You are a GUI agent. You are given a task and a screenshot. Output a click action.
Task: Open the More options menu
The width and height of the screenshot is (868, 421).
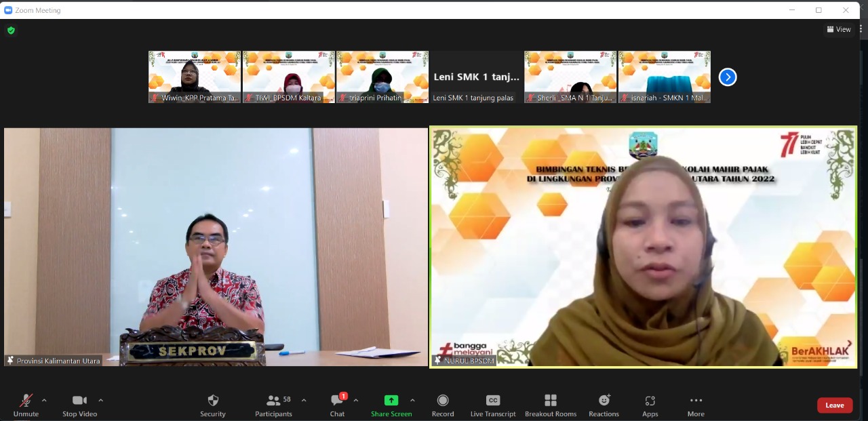tap(696, 405)
